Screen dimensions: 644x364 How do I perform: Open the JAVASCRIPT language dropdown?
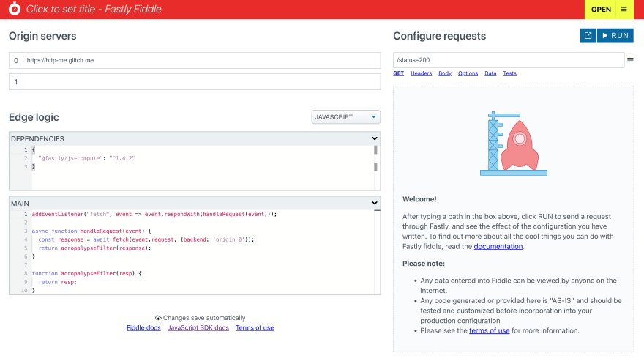tap(345, 117)
